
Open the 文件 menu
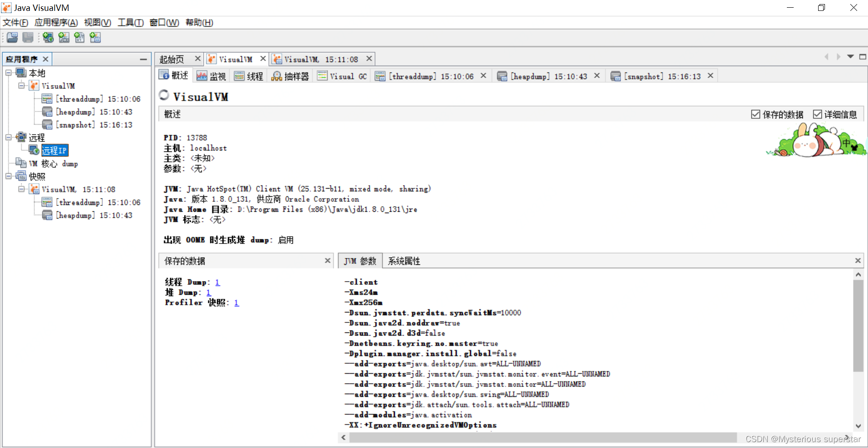click(15, 23)
